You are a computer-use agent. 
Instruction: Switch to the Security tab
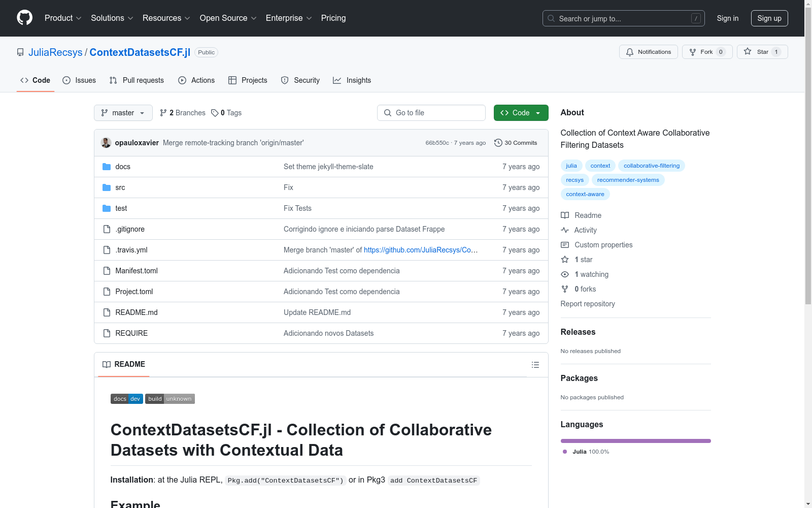300,80
